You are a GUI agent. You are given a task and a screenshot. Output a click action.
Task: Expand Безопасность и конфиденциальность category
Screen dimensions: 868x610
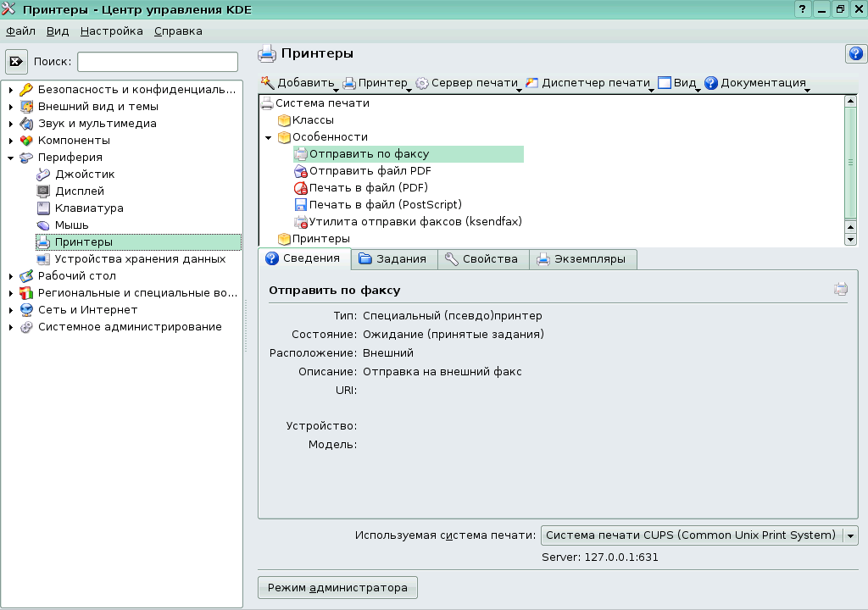click(x=11, y=90)
